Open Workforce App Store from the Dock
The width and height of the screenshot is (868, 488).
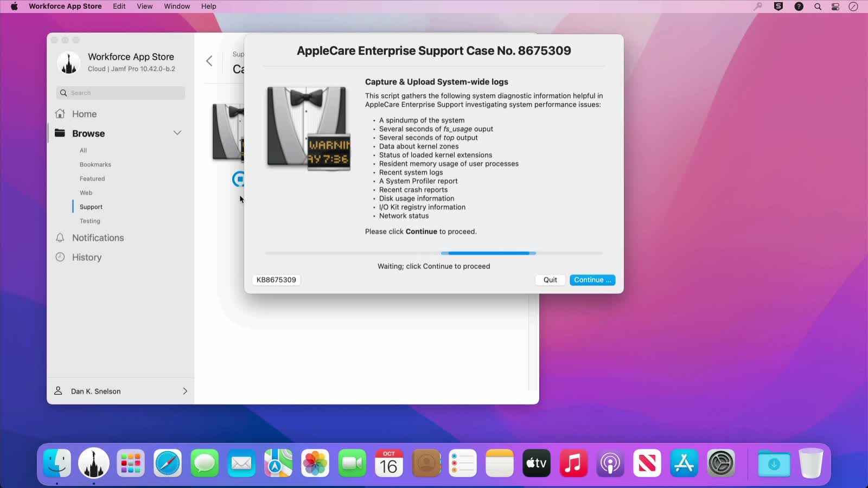pos(94,463)
